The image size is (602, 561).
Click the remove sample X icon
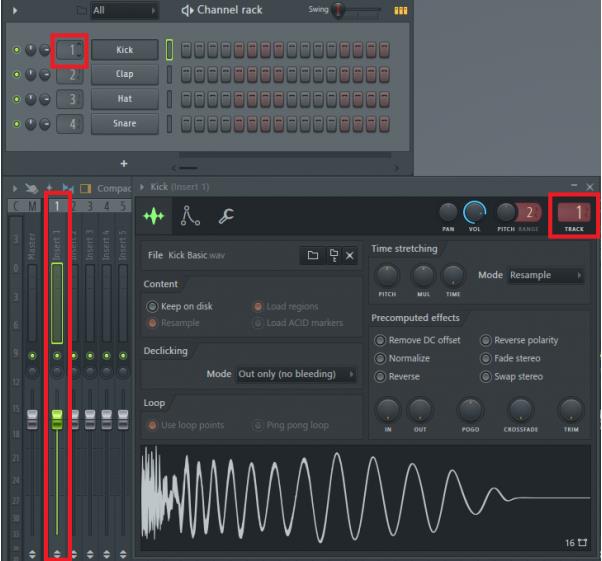click(349, 255)
